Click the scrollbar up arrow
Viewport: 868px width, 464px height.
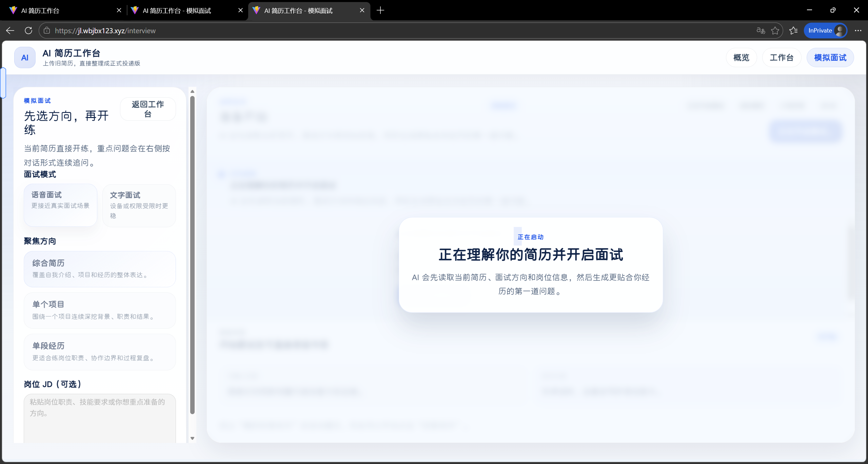click(x=192, y=91)
